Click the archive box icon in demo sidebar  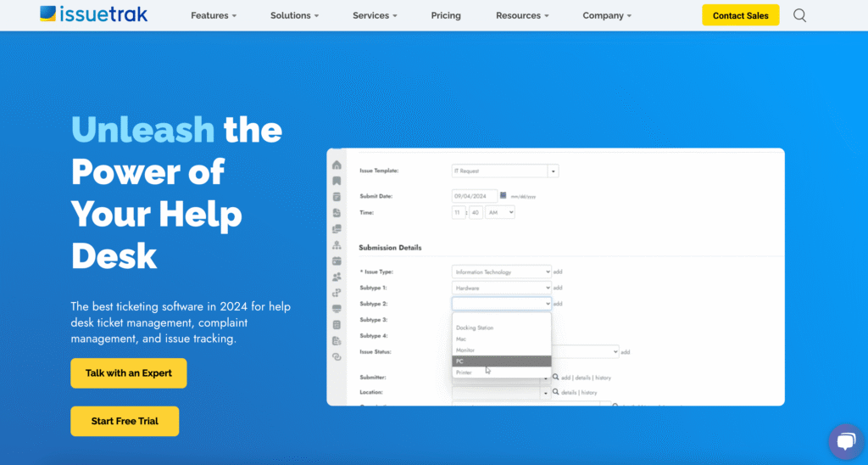337,198
